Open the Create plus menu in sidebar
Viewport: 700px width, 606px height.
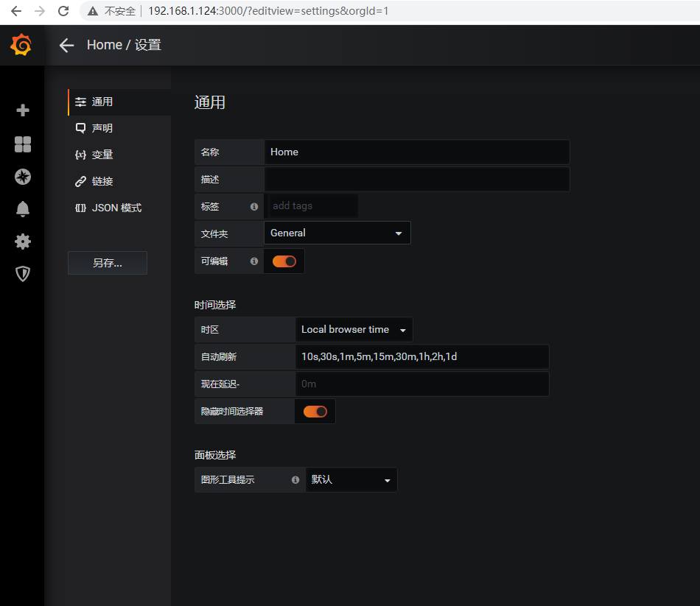pos(22,110)
